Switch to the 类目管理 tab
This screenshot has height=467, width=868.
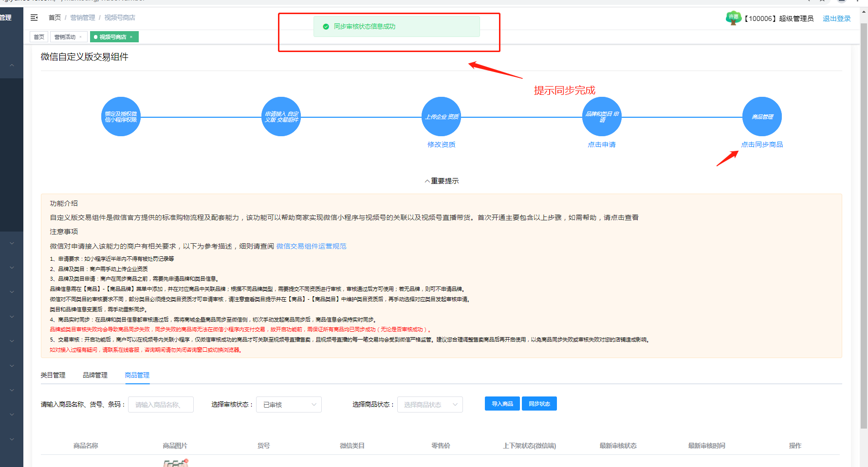[53, 375]
